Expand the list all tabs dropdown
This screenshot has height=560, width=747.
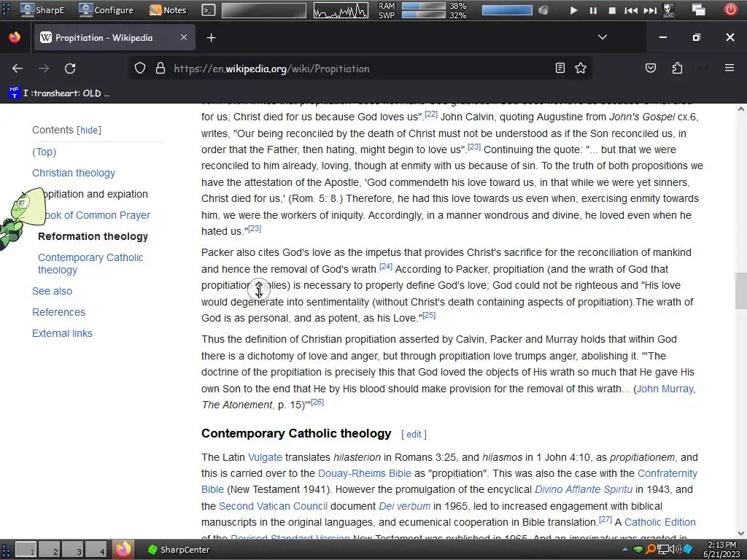602,37
